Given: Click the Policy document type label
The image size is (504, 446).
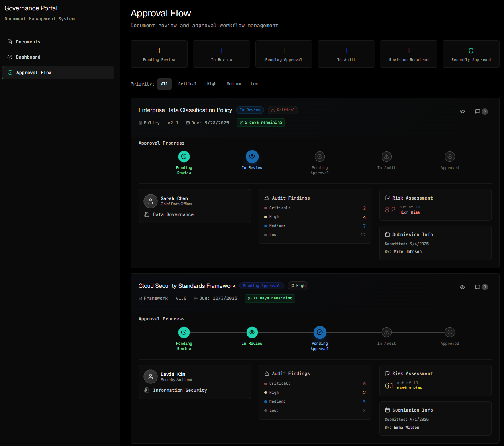Looking at the screenshot, I should [x=152, y=123].
